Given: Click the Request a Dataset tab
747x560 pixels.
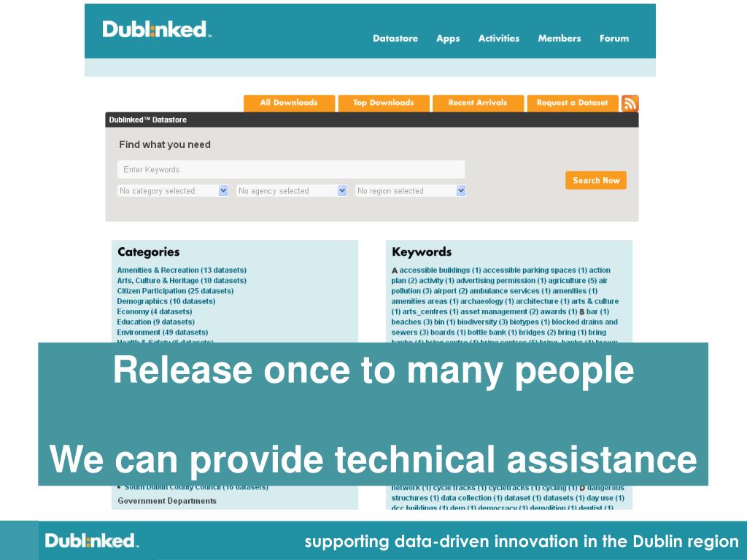Looking at the screenshot, I should [572, 103].
